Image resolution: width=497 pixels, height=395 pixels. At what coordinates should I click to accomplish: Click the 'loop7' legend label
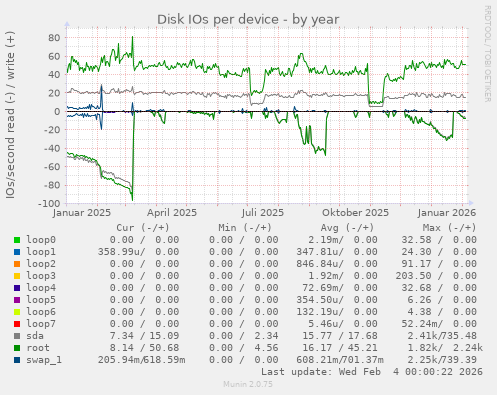pyautogui.click(x=41, y=324)
